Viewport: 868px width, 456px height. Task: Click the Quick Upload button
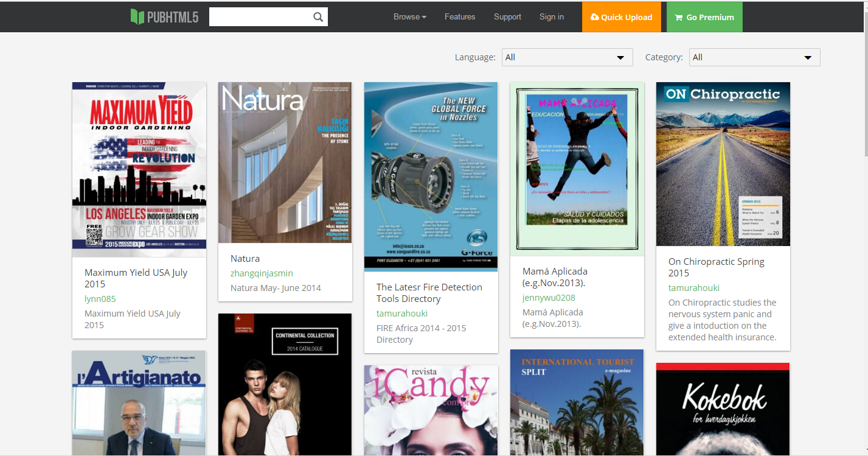coord(621,17)
